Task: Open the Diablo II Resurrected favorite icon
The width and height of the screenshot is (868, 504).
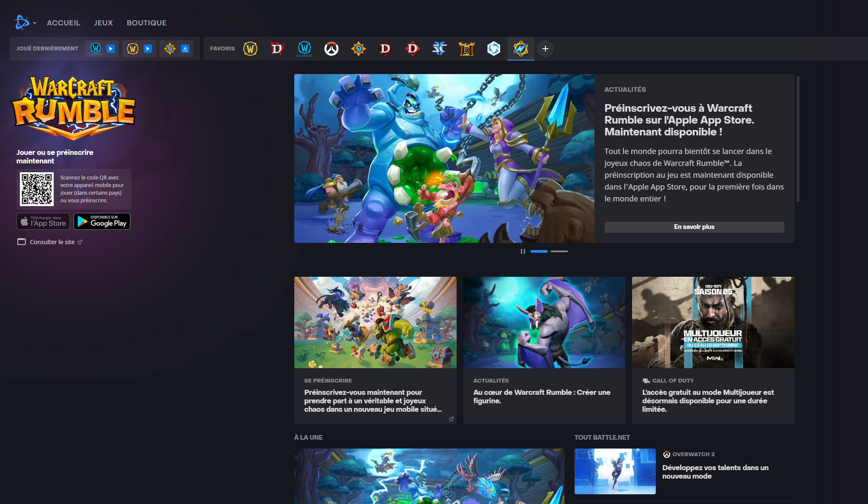Action: coord(466,49)
